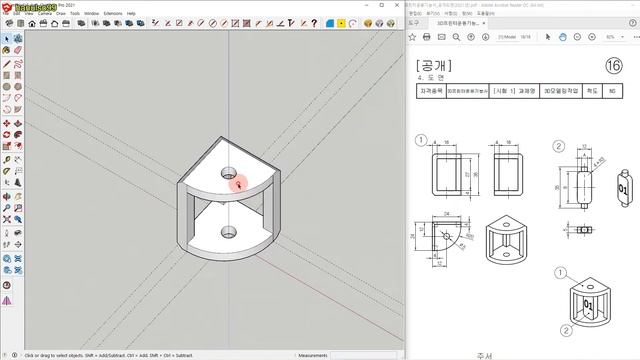640x360 pixels.
Task: Select the Scale tool
Action: pyautogui.click(x=7, y=146)
